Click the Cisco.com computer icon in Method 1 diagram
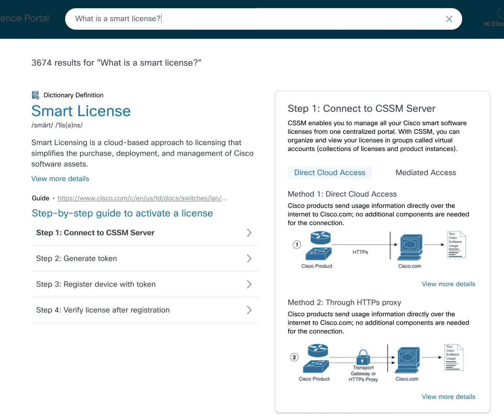Screen dimensions: 504x420 (x=410, y=247)
